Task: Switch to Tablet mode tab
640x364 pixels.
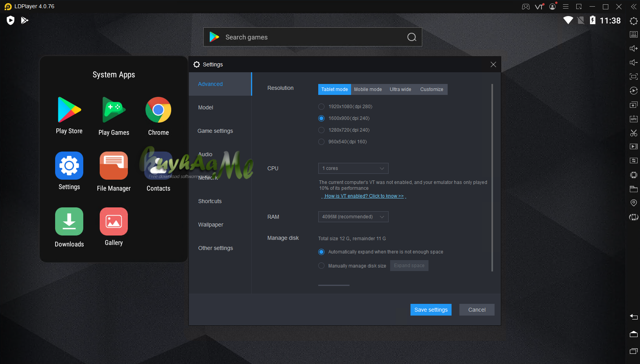Action: pos(335,89)
